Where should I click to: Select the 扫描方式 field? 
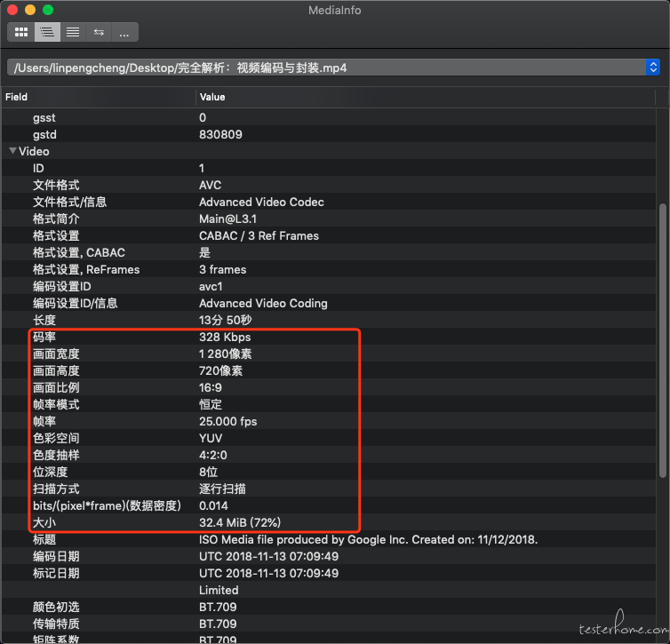click(56, 489)
